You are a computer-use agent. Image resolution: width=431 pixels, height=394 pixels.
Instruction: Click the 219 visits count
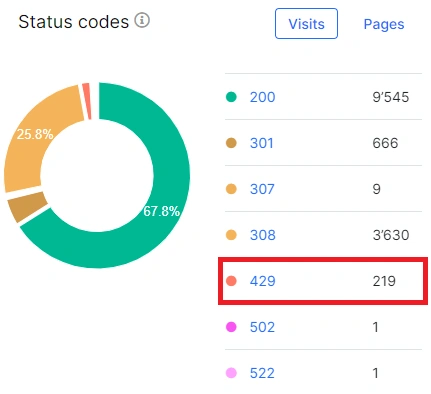point(384,281)
